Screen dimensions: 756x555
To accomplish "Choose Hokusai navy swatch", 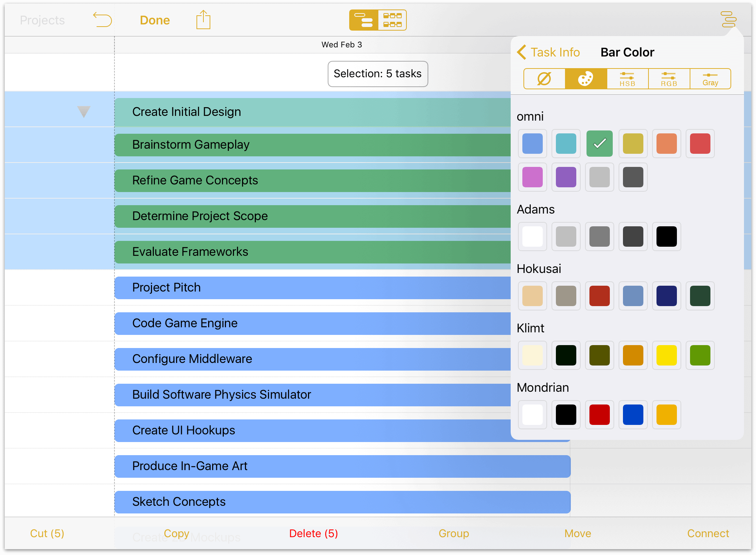I will [x=667, y=296].
